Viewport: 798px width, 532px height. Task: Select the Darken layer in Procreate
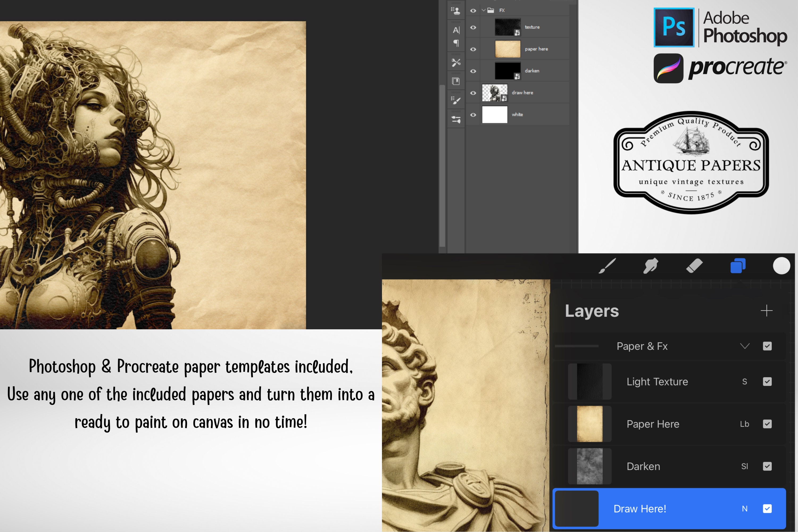[669, 467]
